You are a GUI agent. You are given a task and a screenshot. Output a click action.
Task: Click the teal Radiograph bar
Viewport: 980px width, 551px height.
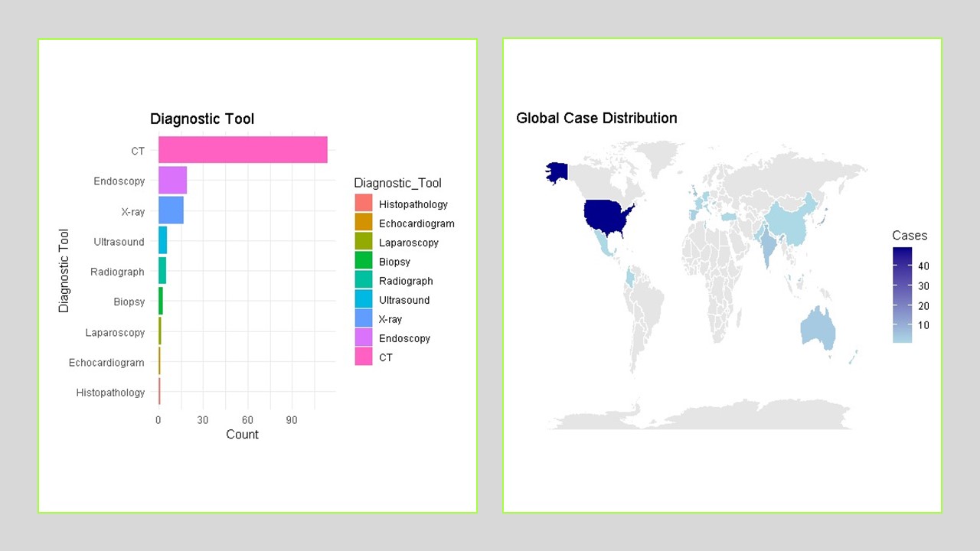pos(162,271)
